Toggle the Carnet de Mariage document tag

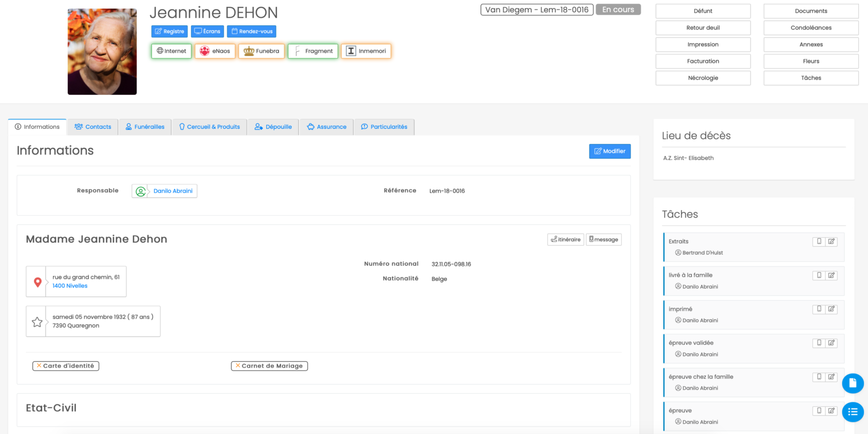[269, 366]
